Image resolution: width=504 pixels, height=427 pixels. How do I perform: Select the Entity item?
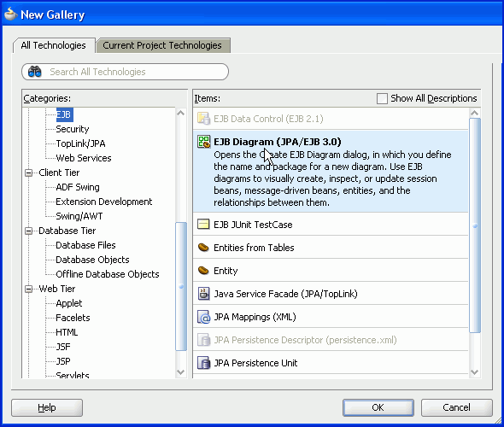coord(331,271)
